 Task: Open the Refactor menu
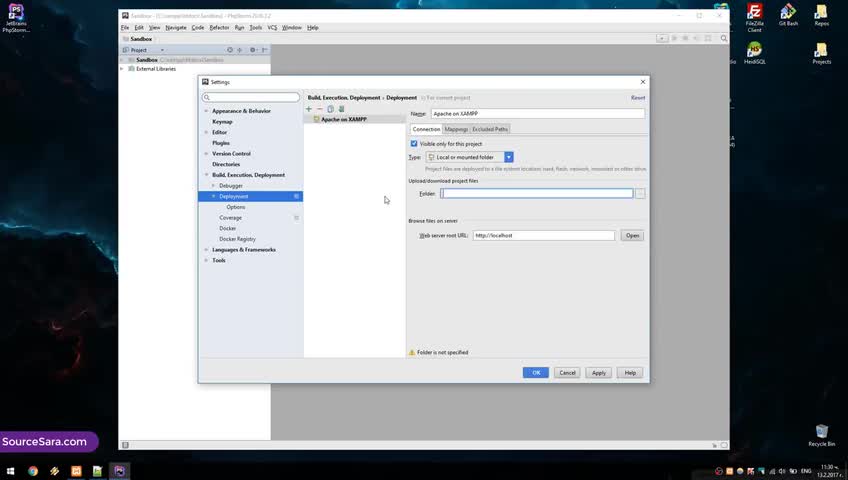click(x=219, y=28)
